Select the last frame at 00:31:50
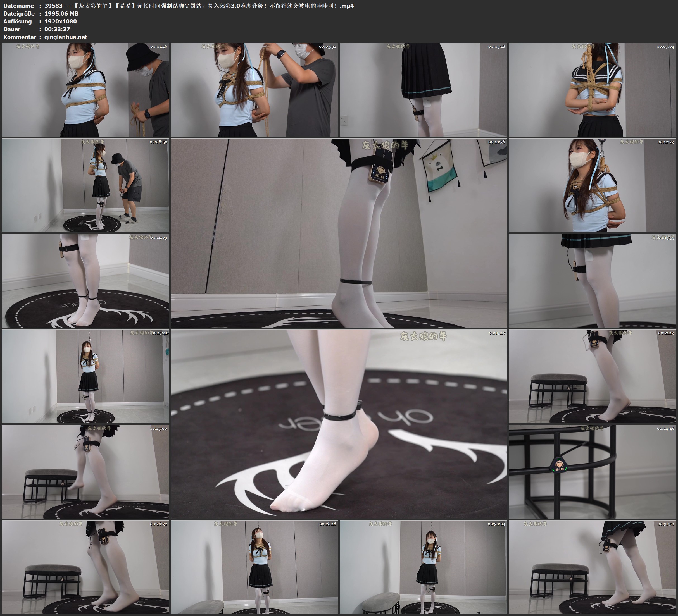This screenshot has width=678, height=616. (592, 567)
